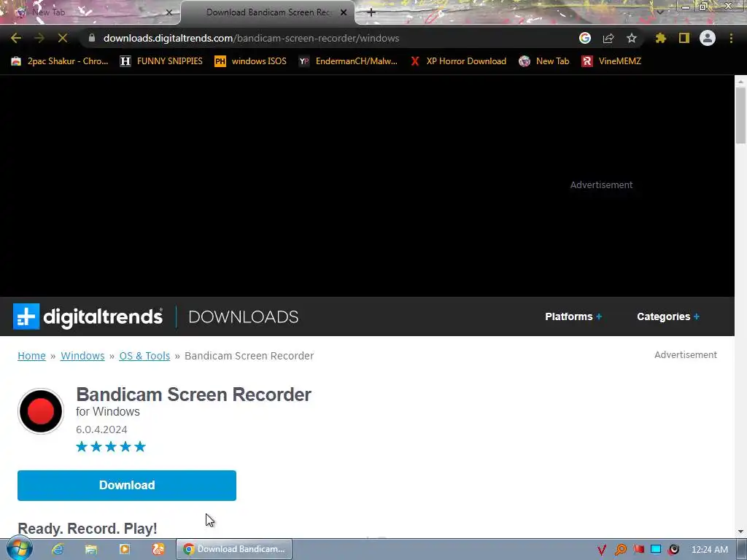Screen dimensions: 747x560
Task: Open the Windows Start button
Action: (20, 548)
